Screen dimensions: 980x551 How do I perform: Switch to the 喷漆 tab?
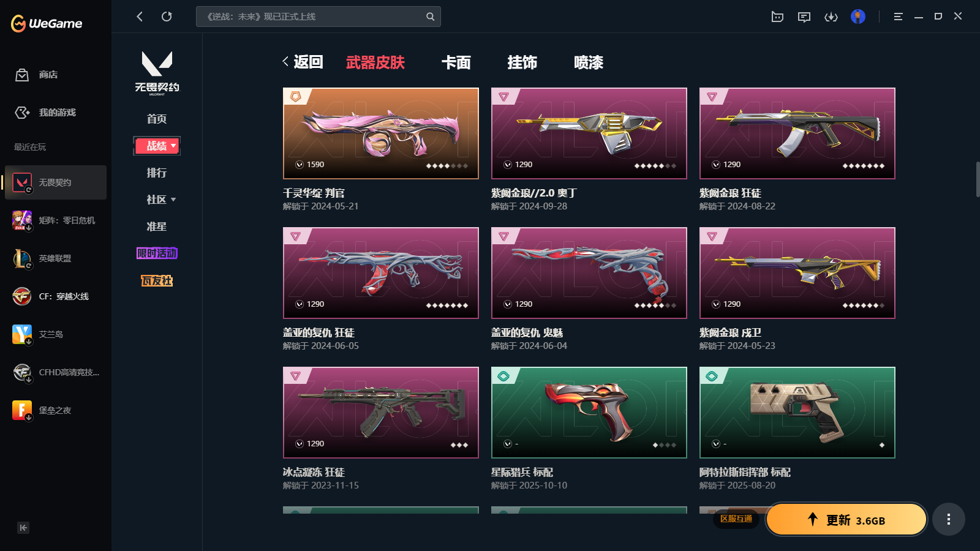(589, 62)
